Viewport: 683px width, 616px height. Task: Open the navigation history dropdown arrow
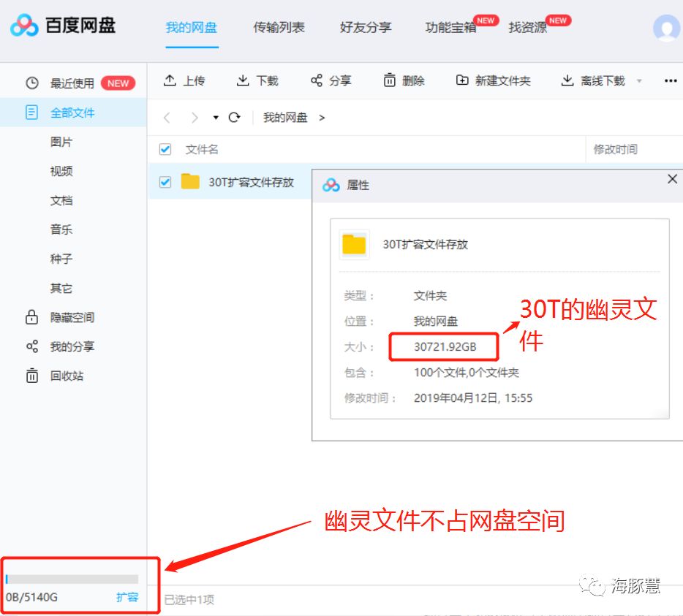(216, 118)
